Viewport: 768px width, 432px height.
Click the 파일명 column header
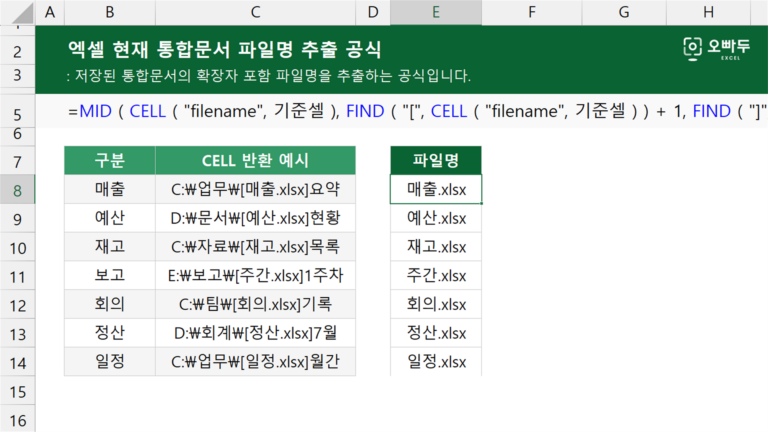coord(436,160)
